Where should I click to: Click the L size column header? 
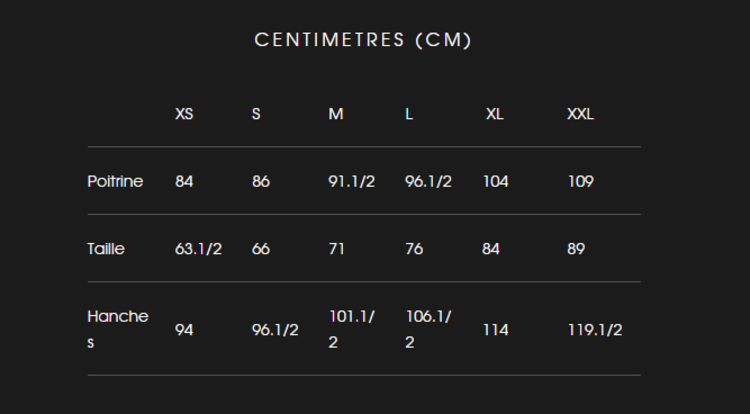(x=409, y=114)
